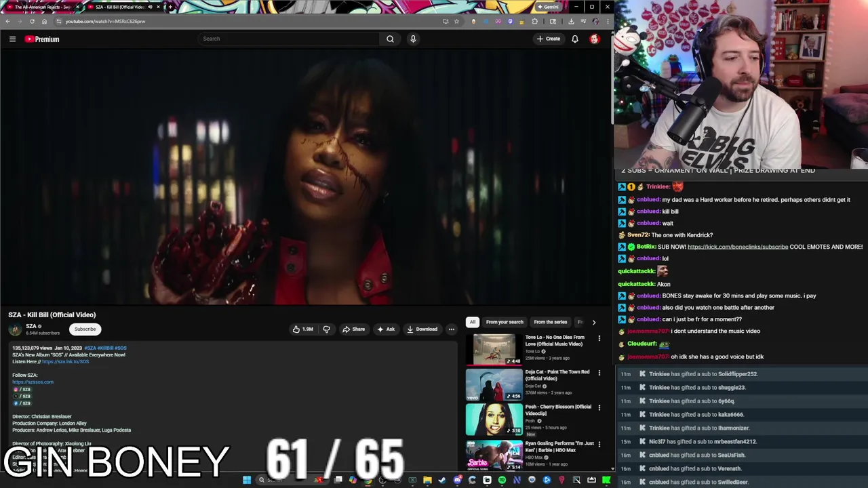Go back with browser back arrow
This screenshot has width=868, height=488.
point(7,21)
